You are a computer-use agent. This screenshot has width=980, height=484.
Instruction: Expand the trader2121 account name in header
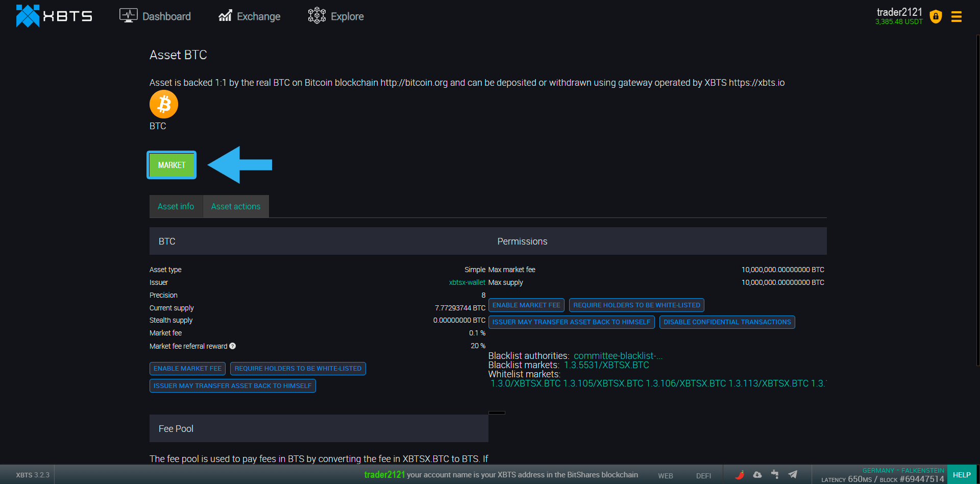point(899,12)
